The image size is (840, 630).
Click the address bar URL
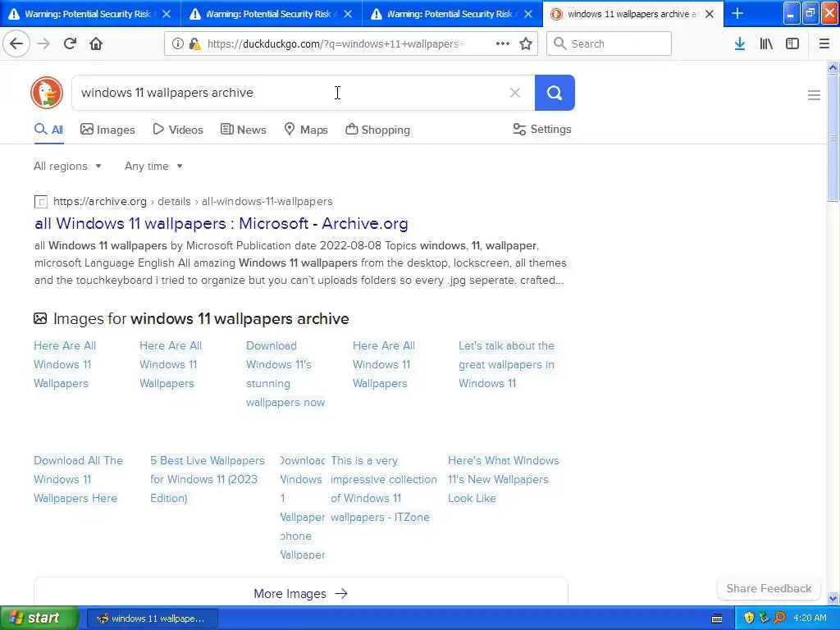[x=336, y=44]
